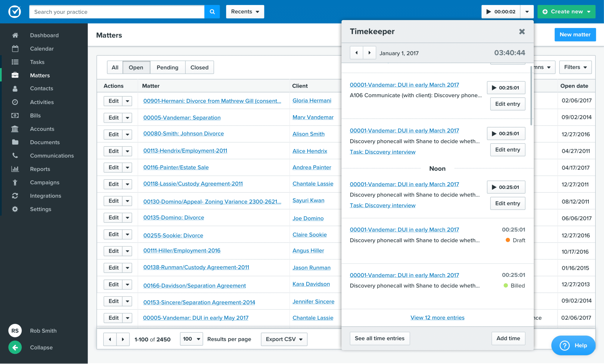Click the Integrations sidebar icon

click(15, 196)
